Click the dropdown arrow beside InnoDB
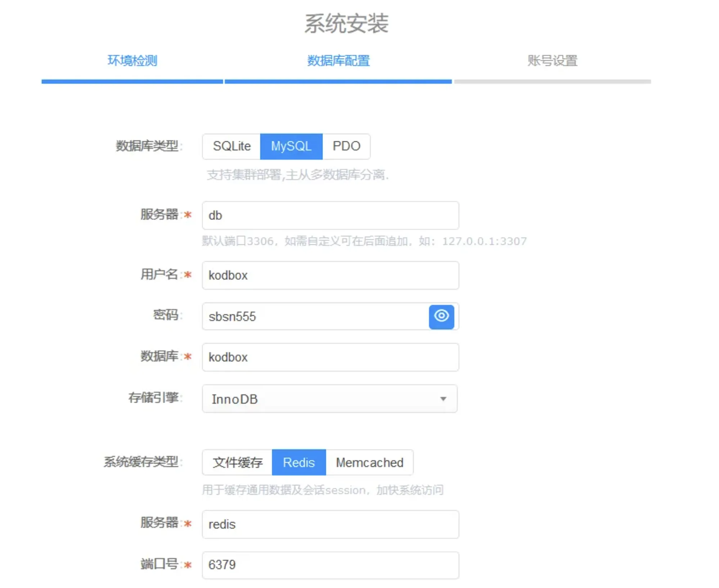 click(x=443, y=399)
